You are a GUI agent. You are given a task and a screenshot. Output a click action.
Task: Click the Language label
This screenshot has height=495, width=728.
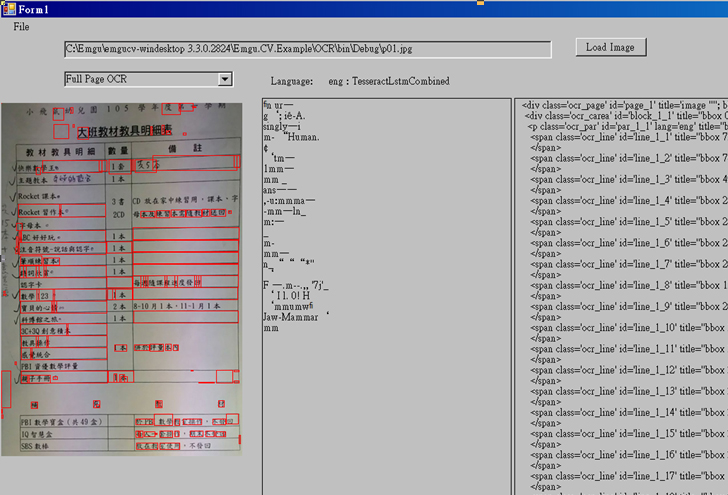(291, 81)
